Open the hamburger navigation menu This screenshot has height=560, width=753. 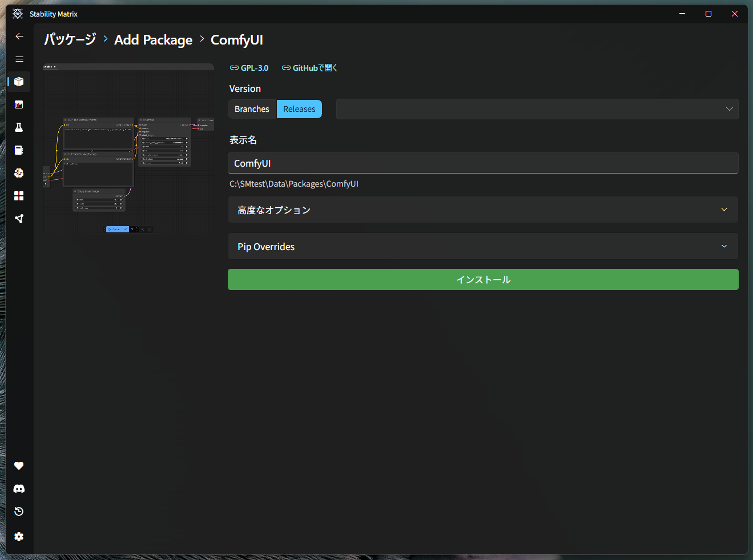coord(19,59)
